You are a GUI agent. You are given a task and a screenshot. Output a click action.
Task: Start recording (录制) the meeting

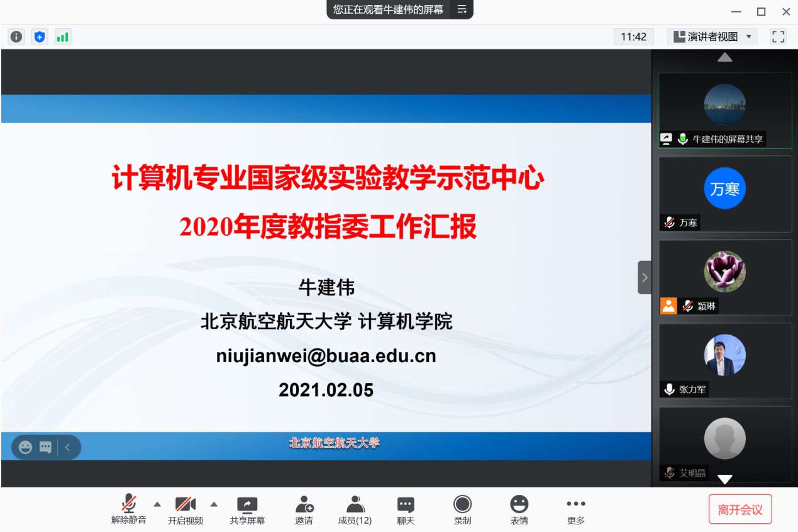pyautogui.click(x=462, y=510)
